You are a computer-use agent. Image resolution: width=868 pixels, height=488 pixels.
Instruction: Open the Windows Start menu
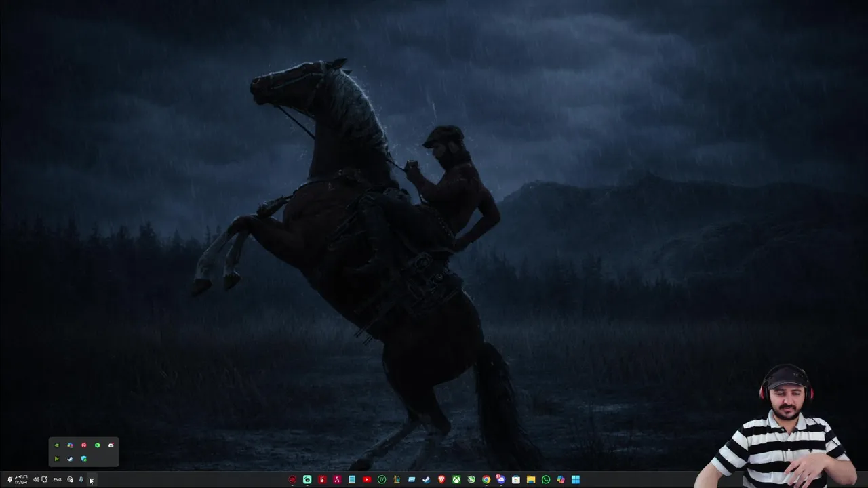[x=576, y=479]
